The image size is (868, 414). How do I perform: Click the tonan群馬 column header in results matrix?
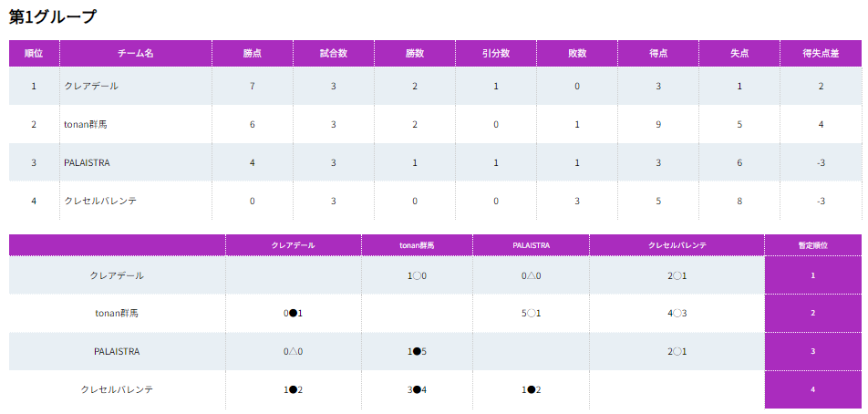418,245
